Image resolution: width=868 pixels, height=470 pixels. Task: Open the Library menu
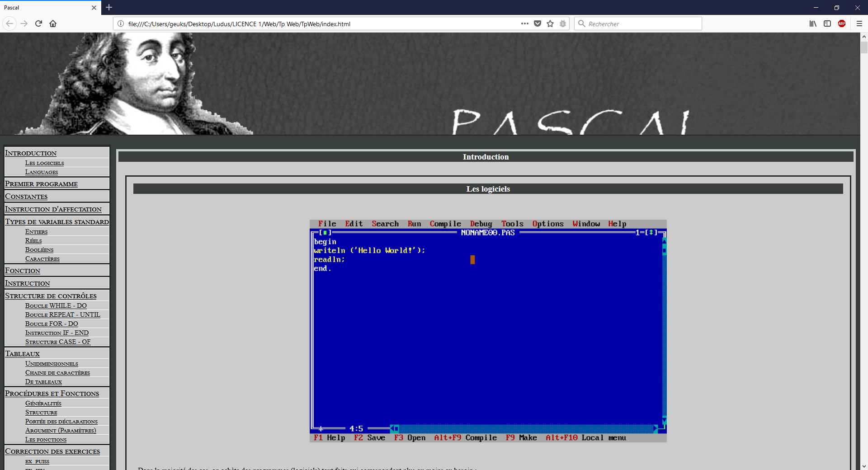(812, 23)
